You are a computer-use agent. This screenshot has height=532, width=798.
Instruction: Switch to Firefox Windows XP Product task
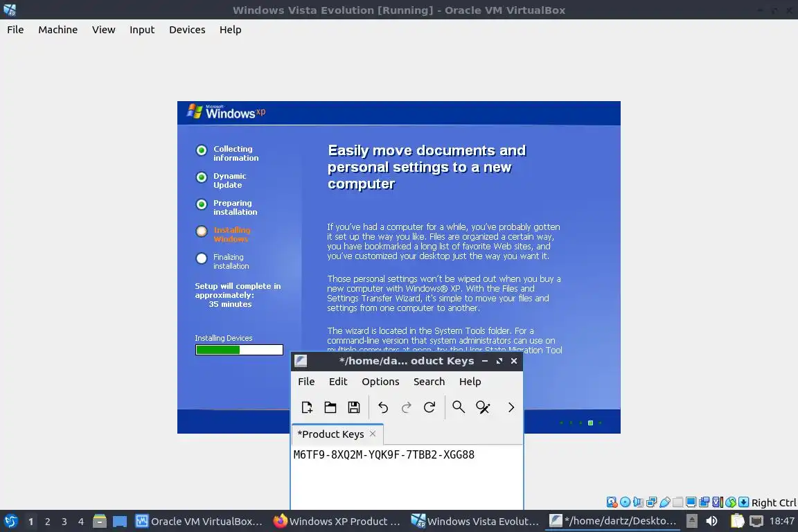[337, 521]
